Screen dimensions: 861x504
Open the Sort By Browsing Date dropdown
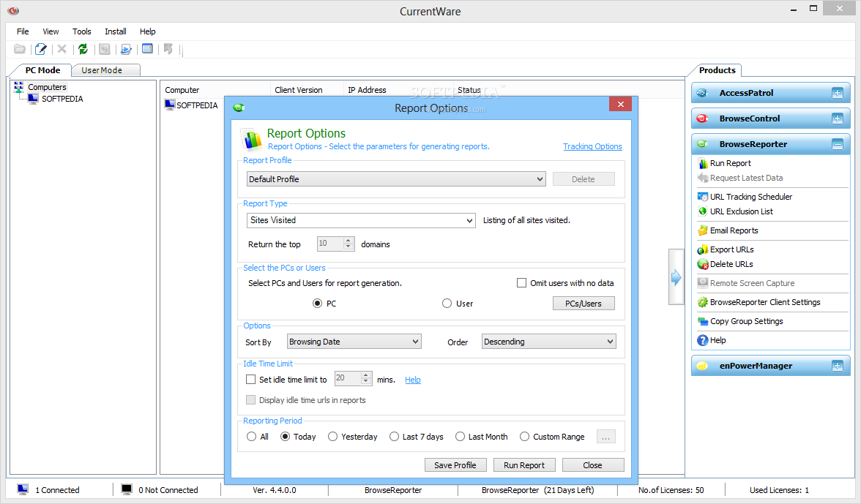coord(354,342)
